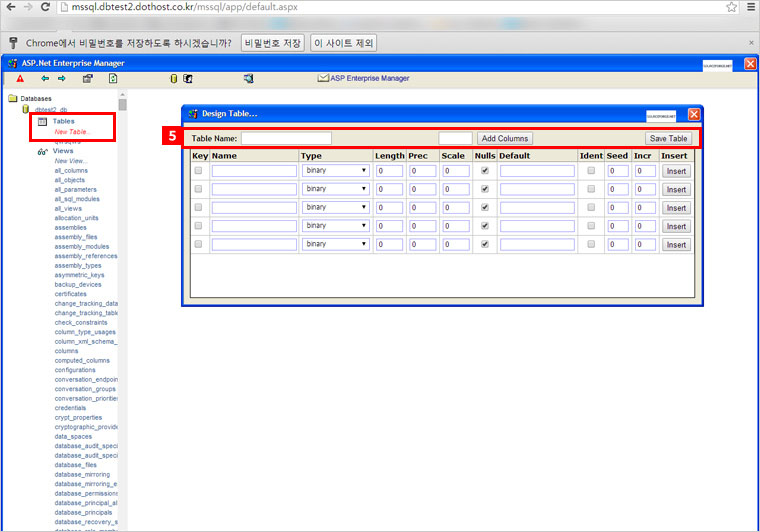Click the refresh document toolbar icon
Viewport: 760px width, 532px height.
point(113,78)
